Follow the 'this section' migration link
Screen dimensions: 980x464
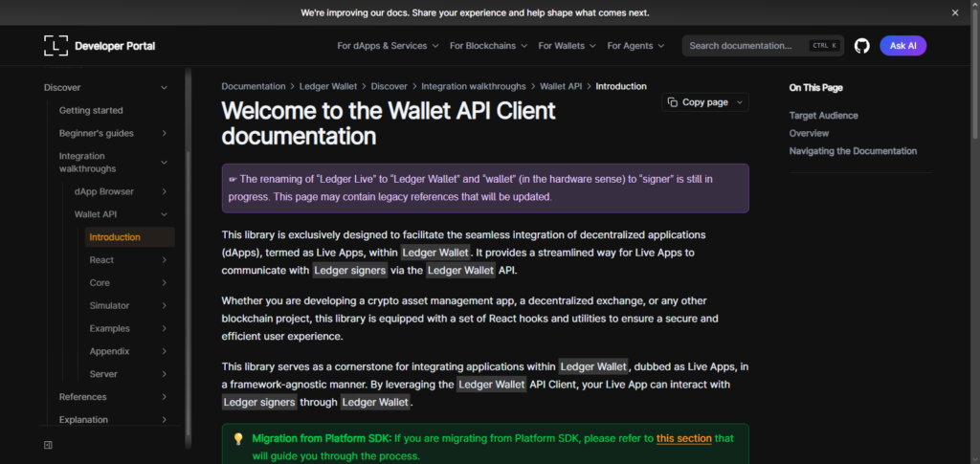683,438
